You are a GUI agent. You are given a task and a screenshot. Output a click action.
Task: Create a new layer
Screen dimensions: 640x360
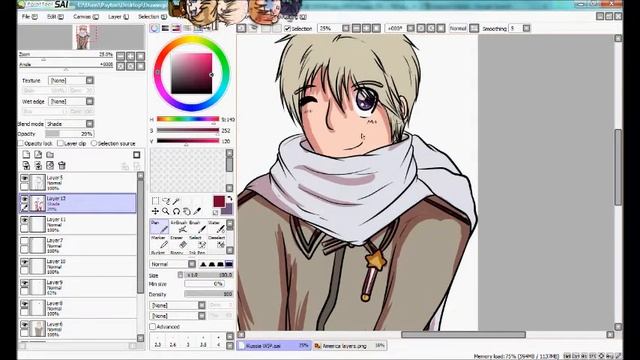coord(26,155)
